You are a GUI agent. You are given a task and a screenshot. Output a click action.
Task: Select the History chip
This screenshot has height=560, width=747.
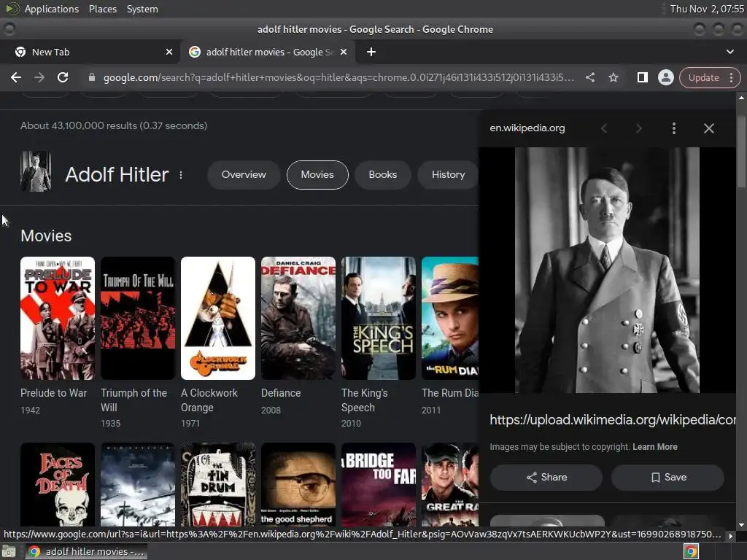pyautogui.click(x=449, y=175)
